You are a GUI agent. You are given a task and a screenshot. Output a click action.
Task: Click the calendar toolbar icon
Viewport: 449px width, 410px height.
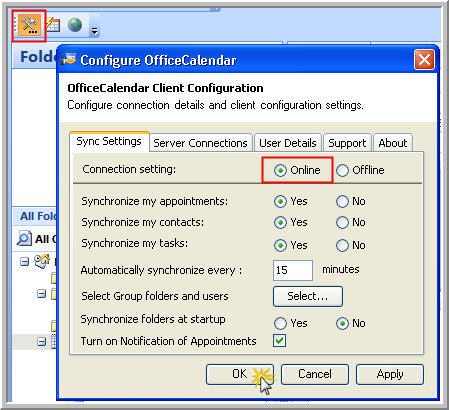(53, 25)
